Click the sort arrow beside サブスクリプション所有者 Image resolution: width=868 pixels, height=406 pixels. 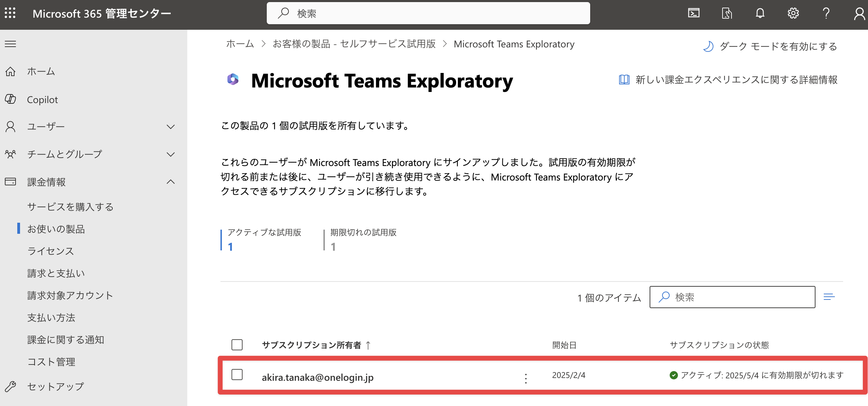click(368, 345)
